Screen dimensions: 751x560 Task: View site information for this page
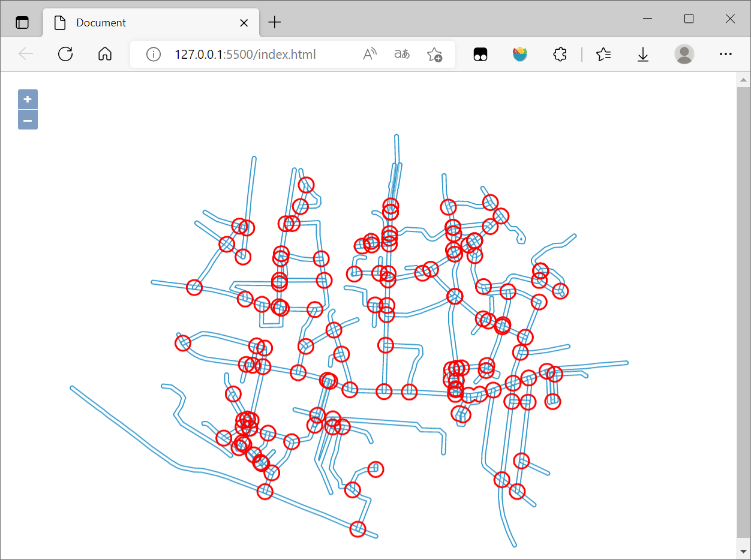coord(154,55)
